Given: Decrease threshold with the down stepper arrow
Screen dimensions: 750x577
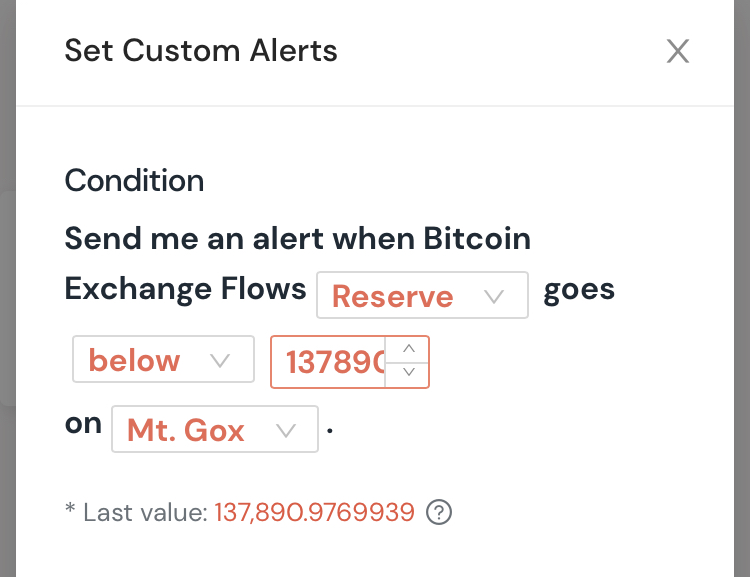Looking at the screenshot, I should (x=408, y=372).
